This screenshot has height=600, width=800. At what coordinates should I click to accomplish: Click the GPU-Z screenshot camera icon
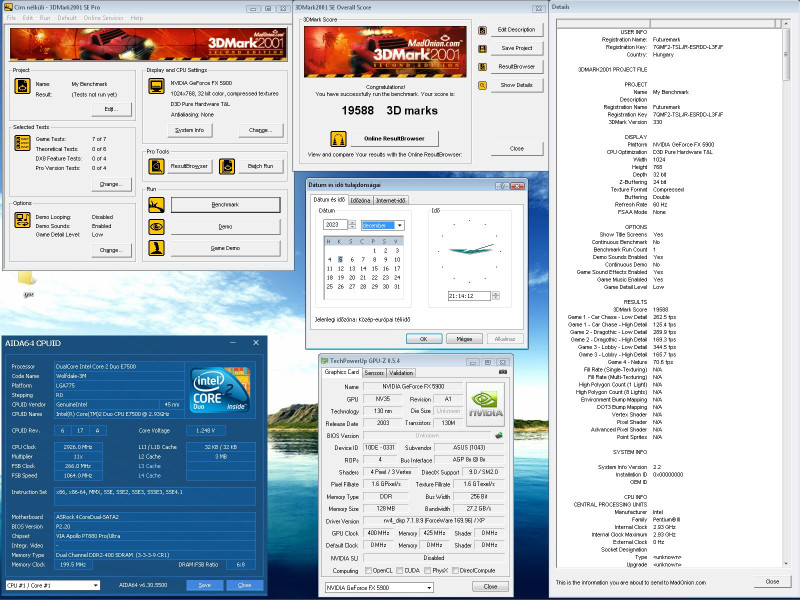click(x=503, y=372)
